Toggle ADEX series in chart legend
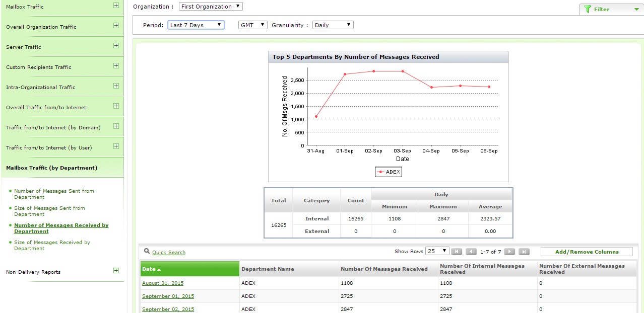This screenshot has width=644, height=313. 389,172
